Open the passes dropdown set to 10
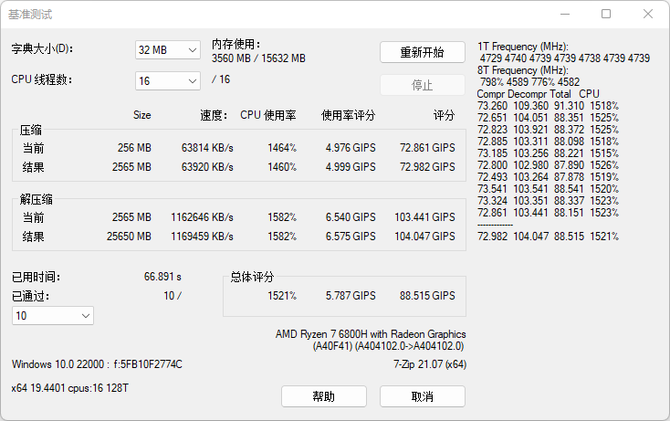670x421 pixels. [x=52, y=315]
